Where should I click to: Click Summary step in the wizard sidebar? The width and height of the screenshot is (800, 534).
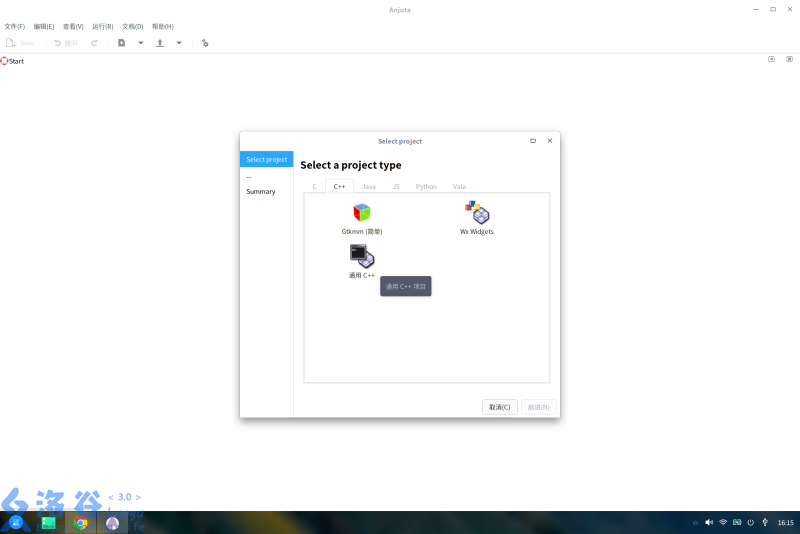261,192
